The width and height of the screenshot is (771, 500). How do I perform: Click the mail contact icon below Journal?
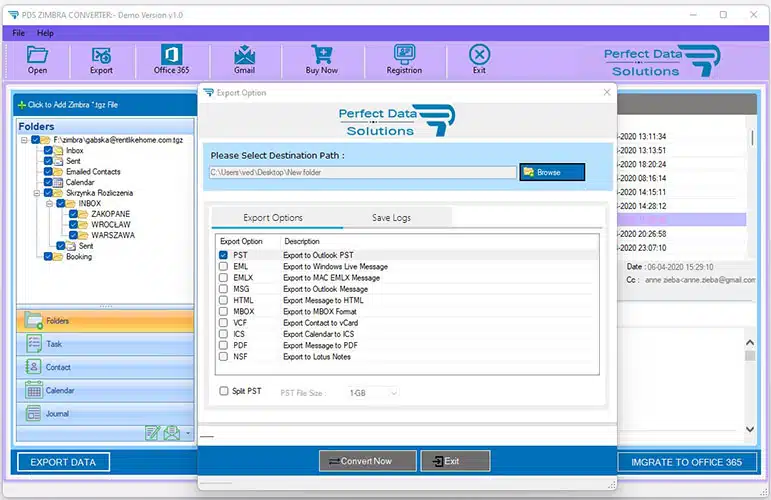(172, 433)
